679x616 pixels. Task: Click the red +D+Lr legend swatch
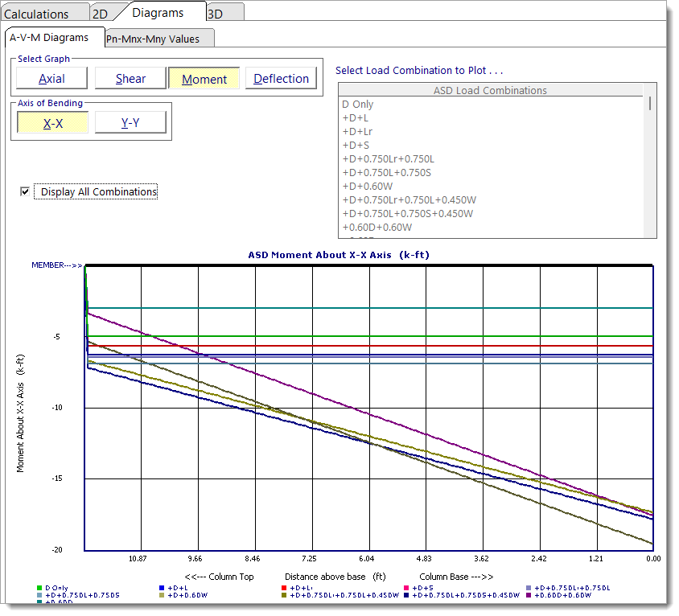point(284,588)
